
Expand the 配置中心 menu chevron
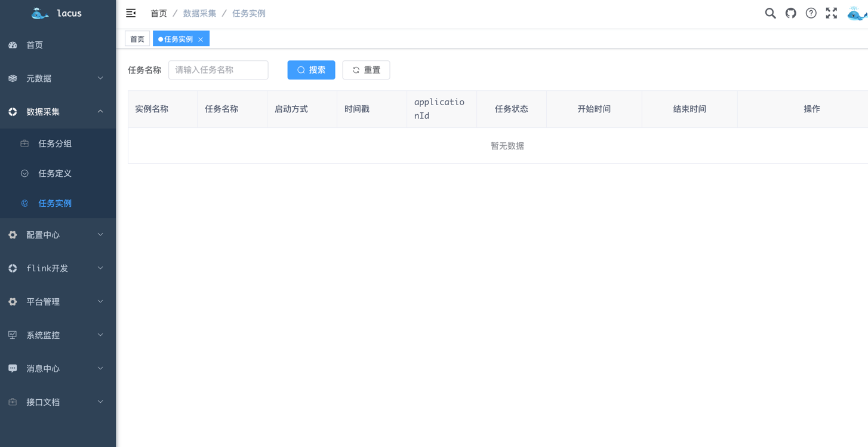(100, 235)
